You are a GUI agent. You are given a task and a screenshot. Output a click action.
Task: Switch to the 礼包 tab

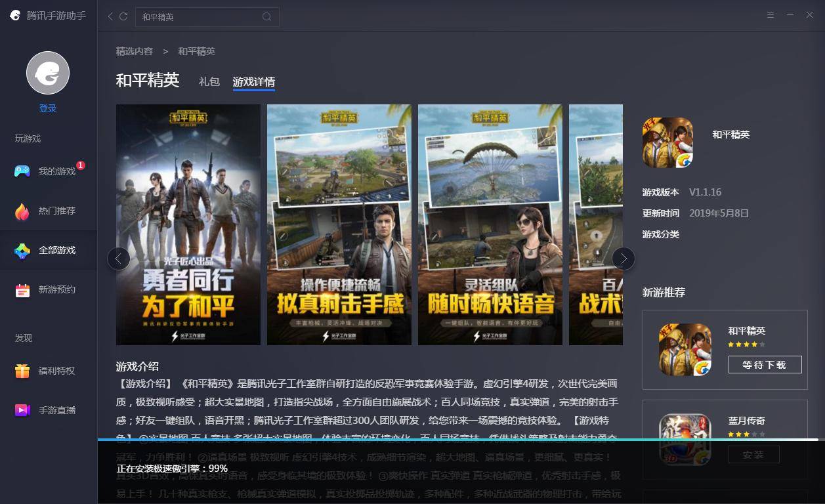point(209,81)
